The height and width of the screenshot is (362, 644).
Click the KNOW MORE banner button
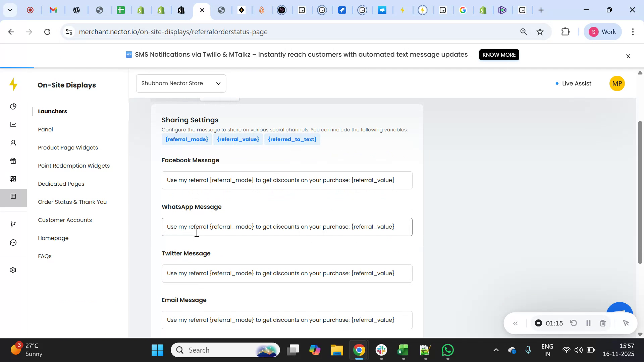point(499,55)
